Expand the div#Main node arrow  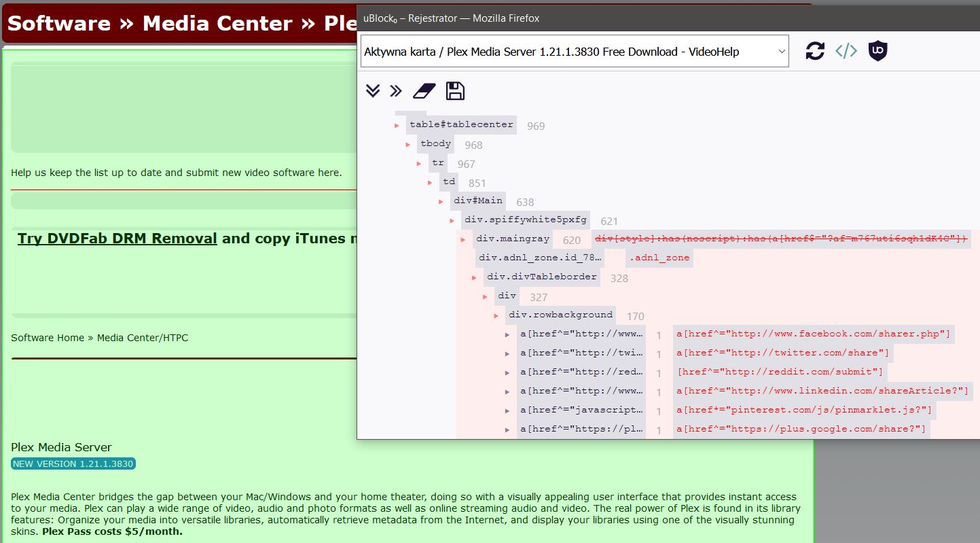pos(441,202)
